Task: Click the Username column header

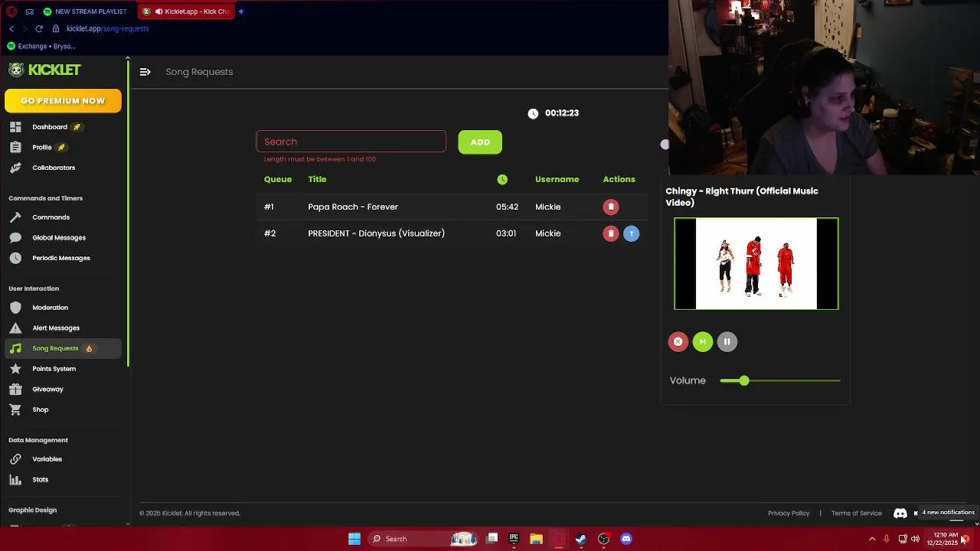Action: click(x=557, y=179)
